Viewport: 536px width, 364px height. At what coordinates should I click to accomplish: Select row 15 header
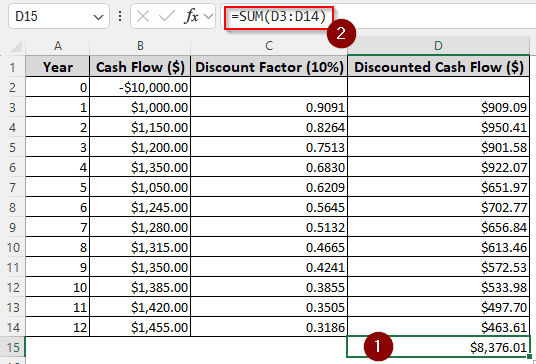point(13,347)
